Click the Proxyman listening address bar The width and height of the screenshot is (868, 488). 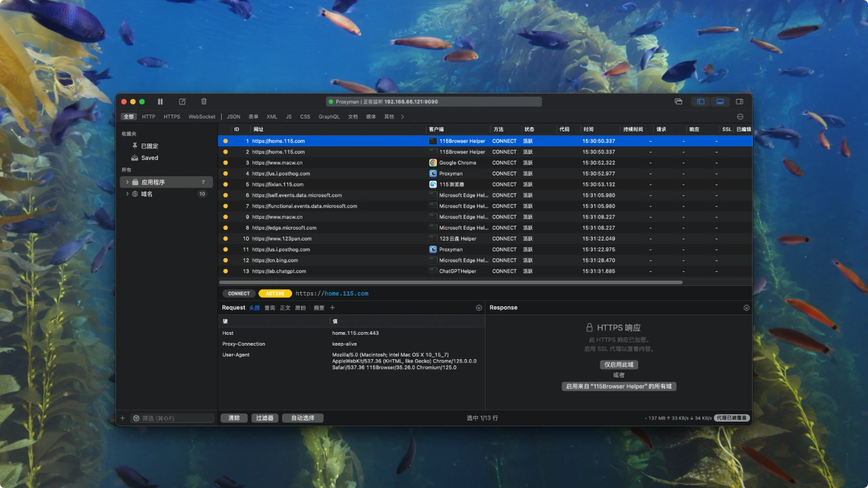[434, 102]
